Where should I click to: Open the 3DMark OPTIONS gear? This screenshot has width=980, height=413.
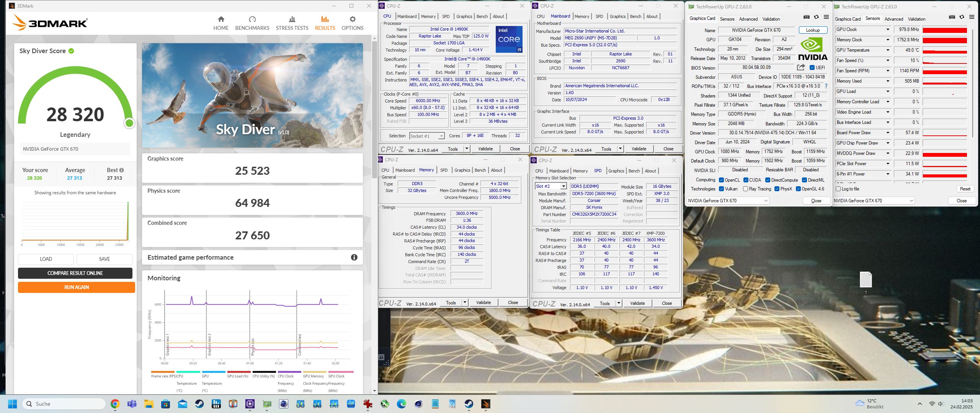(x=353, y=23)
